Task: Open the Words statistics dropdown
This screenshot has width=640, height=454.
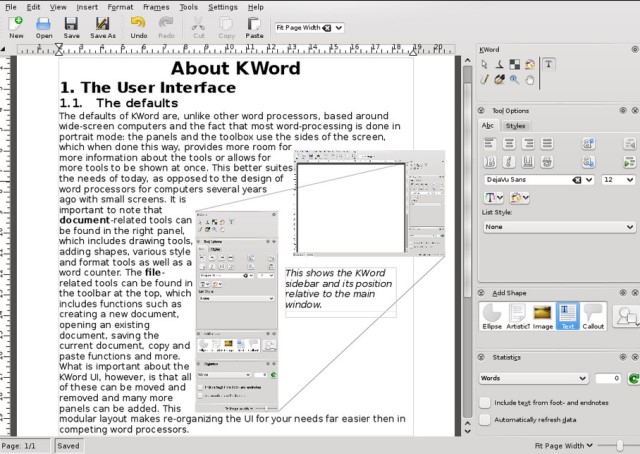Action: [x=533, y=378]
